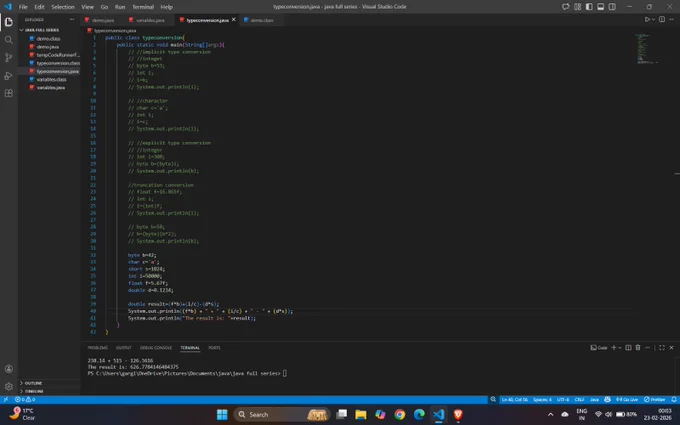
Task: Open the Selection menu
Action: coord(63,7)
